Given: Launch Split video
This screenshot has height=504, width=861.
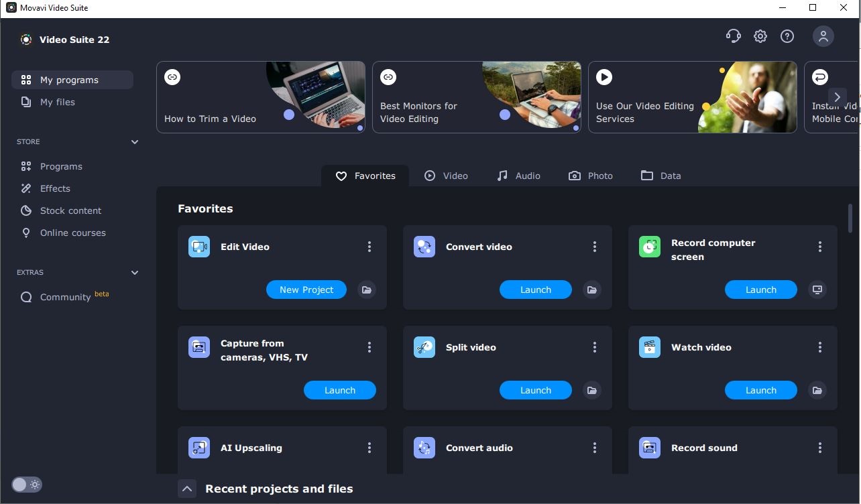Looking at the screenshot, I should click(x=536, y=390).
